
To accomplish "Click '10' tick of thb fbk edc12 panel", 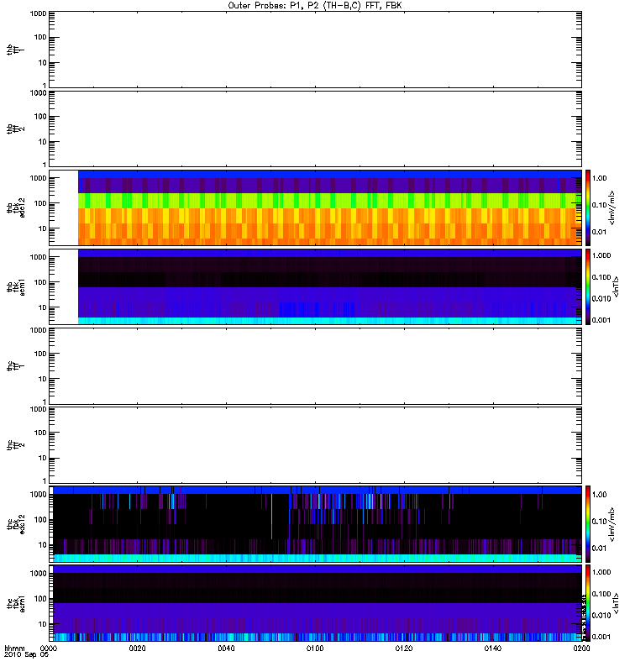I will tap(43, 228).
